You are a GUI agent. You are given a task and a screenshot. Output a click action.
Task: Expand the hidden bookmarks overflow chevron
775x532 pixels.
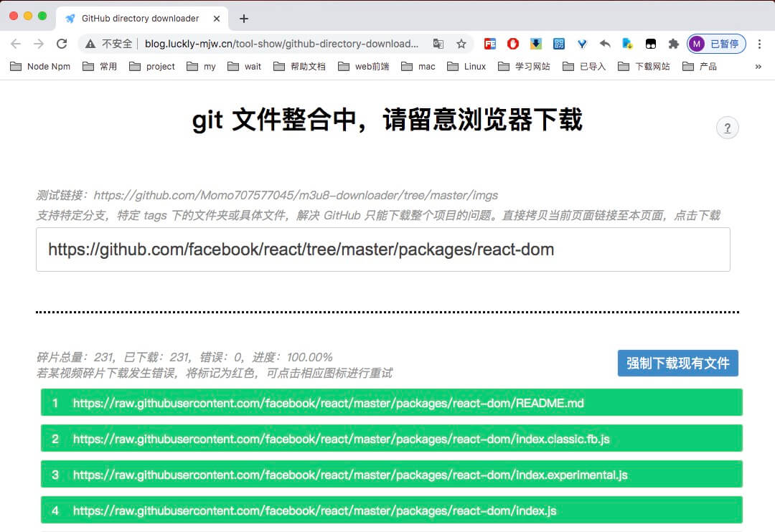click(x=758, y=66)
